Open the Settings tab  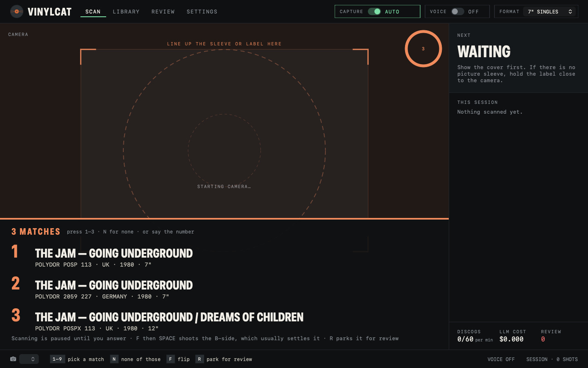(202, 11)
